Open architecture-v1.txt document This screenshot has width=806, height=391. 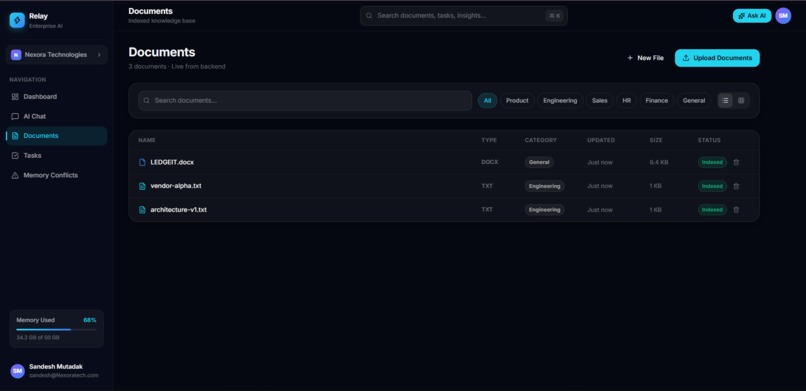(178, 210)
